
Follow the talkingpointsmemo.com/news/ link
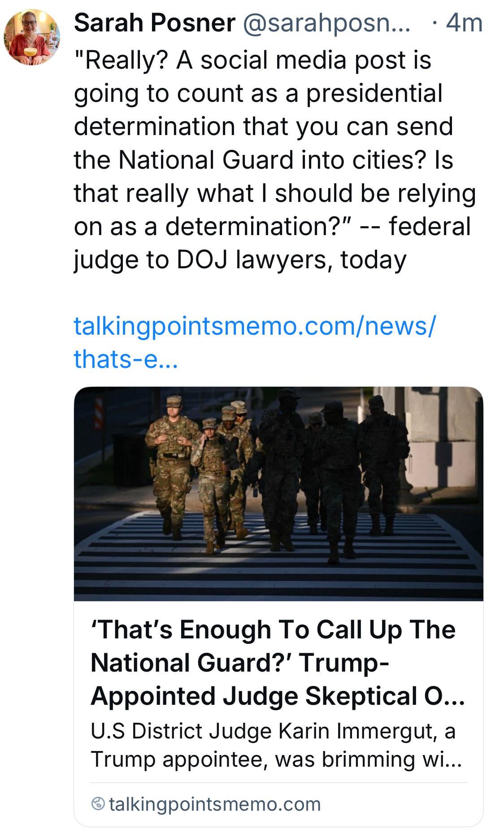[254, 326]
